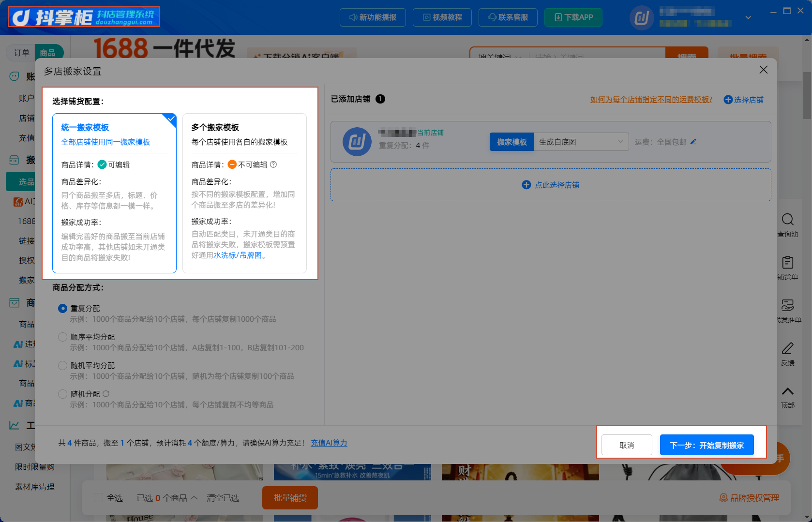Open 反馈 feedback pencil icon
This screenshot has height=522, width=812.
click(787, 348)
